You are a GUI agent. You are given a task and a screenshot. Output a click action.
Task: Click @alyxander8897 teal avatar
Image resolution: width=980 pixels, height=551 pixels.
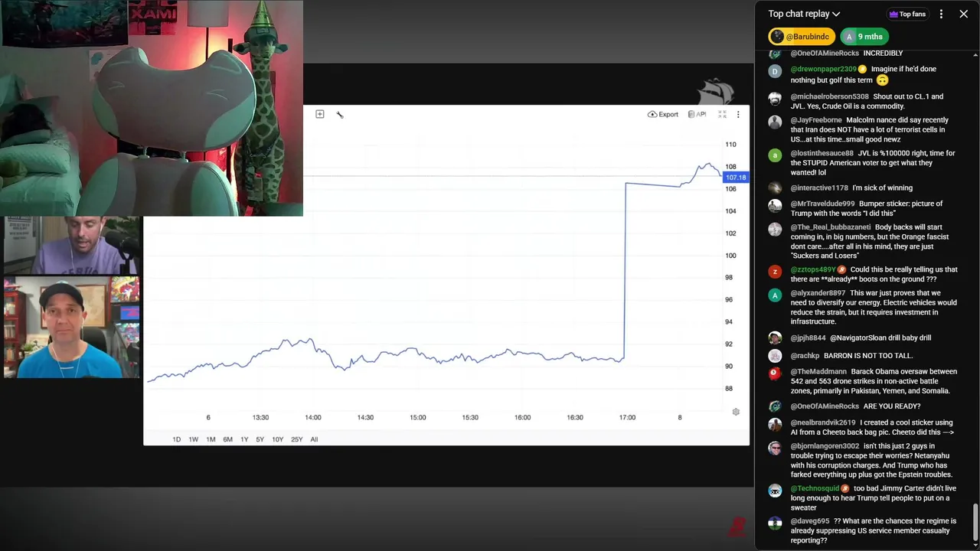(775, 295)
